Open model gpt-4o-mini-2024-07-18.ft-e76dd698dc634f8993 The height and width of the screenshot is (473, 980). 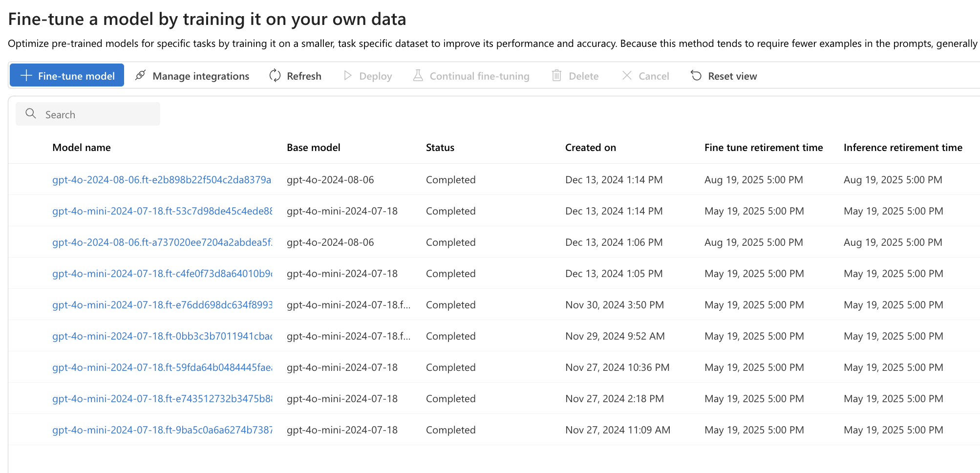pyautogui.click(x=162, y=305)
